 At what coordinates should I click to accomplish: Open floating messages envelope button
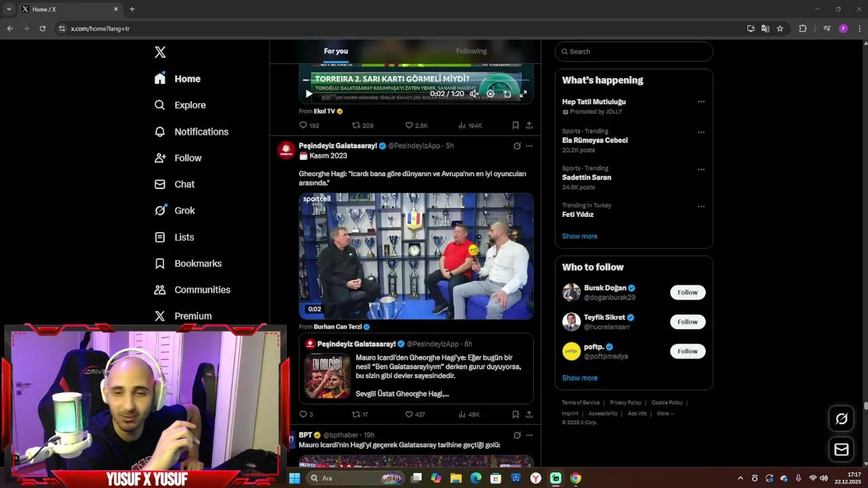842,449
